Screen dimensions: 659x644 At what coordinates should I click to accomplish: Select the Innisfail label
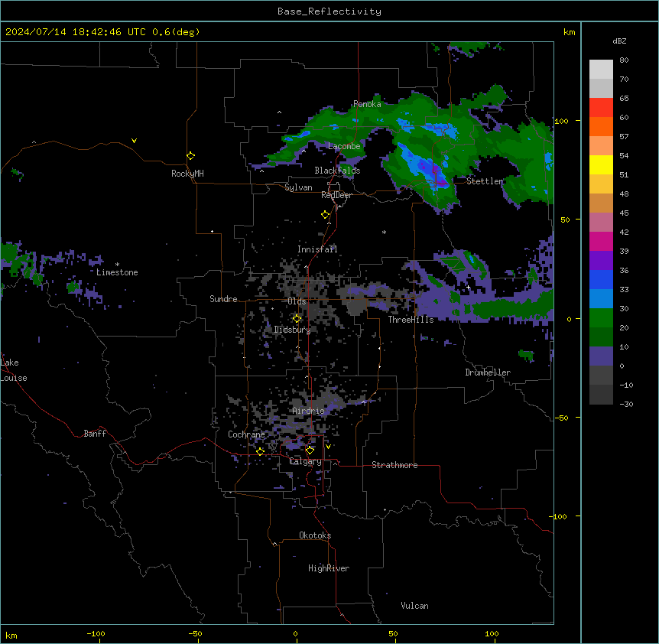[317, 249]
